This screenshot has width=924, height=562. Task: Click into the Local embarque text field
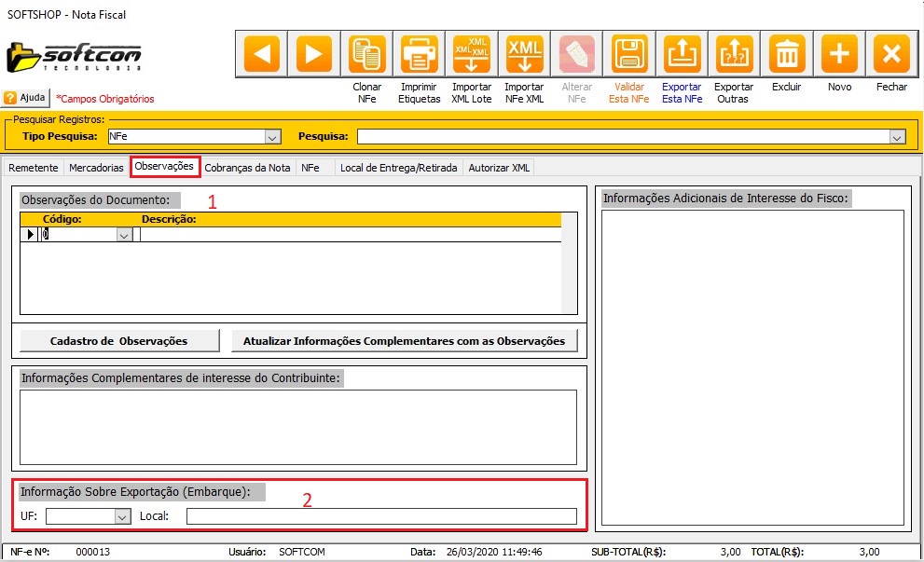(x=381, y=516)
